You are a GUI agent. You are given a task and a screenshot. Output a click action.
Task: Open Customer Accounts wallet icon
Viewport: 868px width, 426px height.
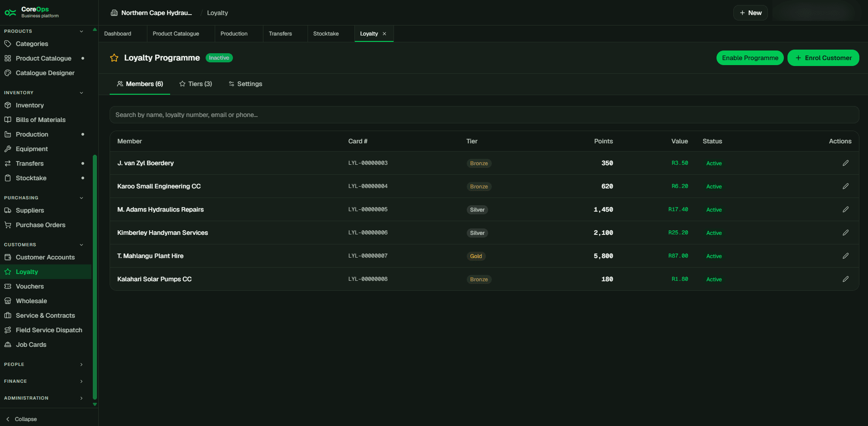click(x=8, y=257)
